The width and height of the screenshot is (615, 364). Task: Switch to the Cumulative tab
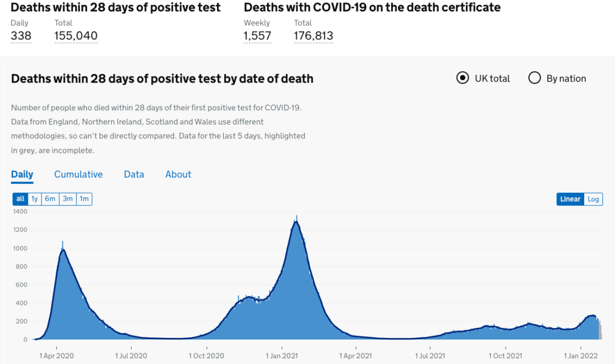click(x=79, y=174)
